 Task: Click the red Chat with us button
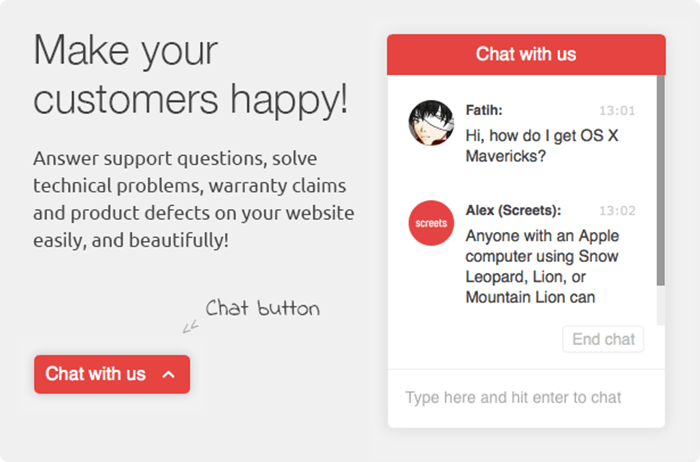click(x=97, y=374)
